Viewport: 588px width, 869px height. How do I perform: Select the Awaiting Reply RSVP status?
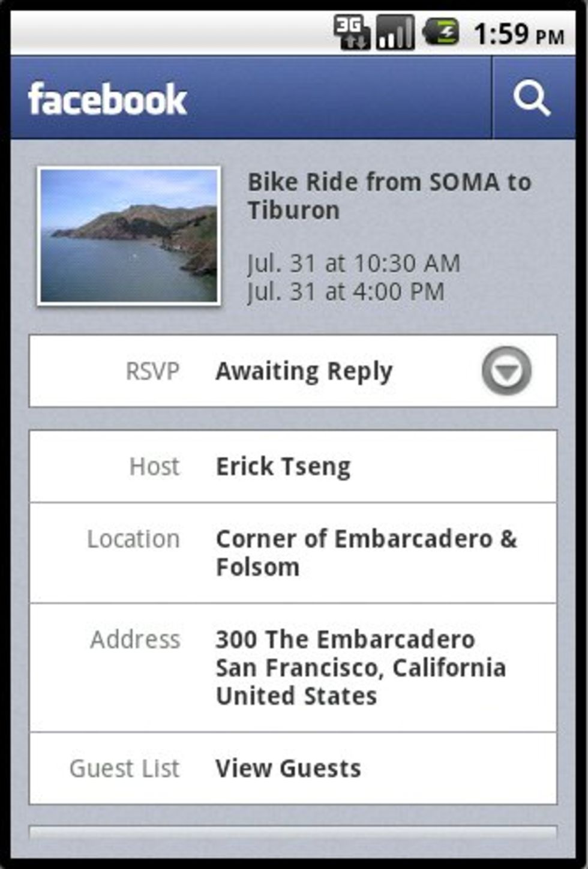pyautogui.click(x=304, y=371)
